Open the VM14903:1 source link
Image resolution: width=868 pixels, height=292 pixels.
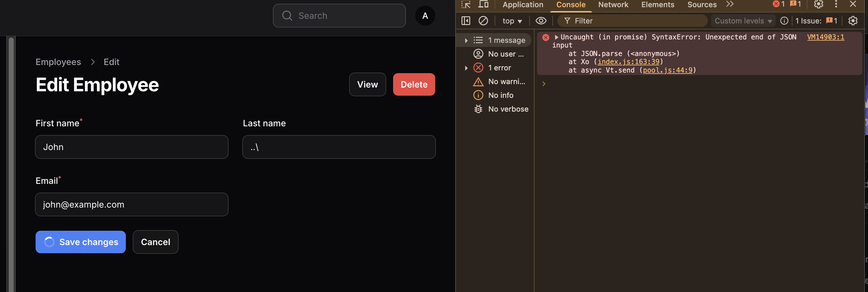pos(826,37)
